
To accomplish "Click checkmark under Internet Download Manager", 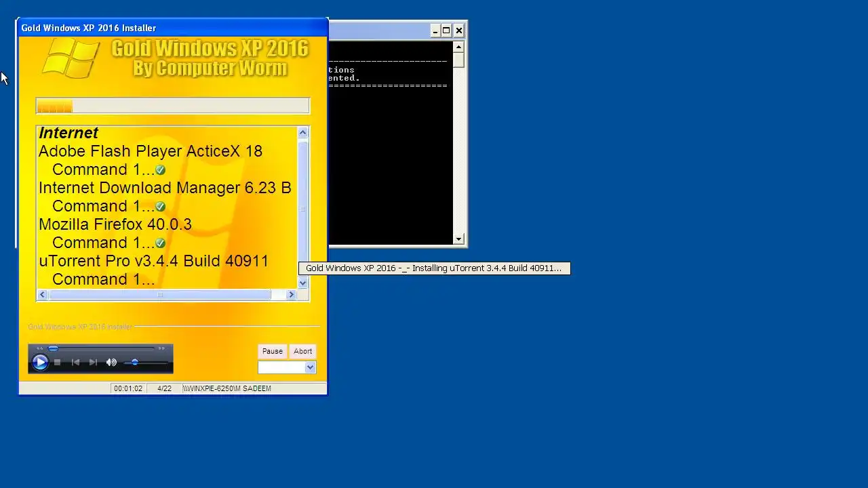I will pyautogui.click(x=160, y=207).
